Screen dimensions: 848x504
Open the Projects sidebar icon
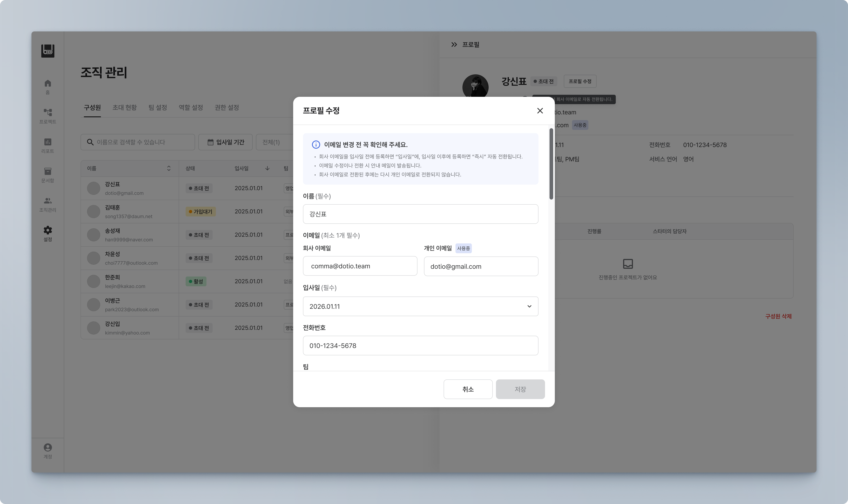pos(48,112)
